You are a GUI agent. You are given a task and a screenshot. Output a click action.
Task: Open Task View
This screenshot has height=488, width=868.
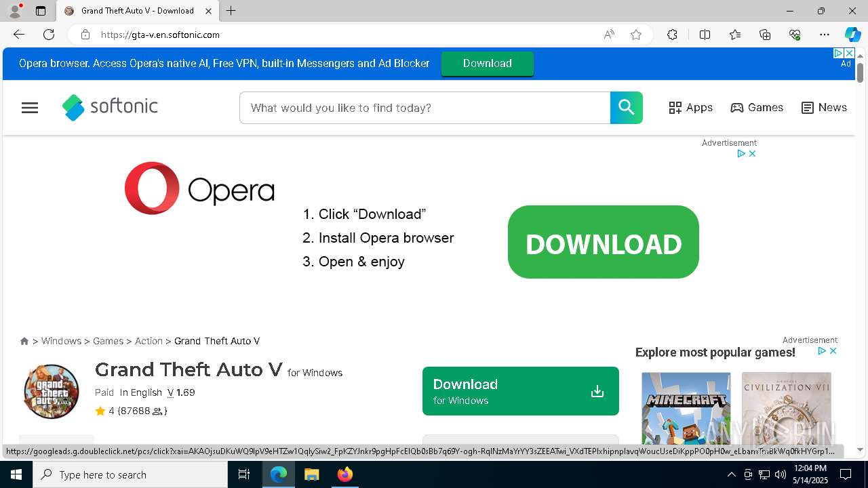[x=244, y=474]
